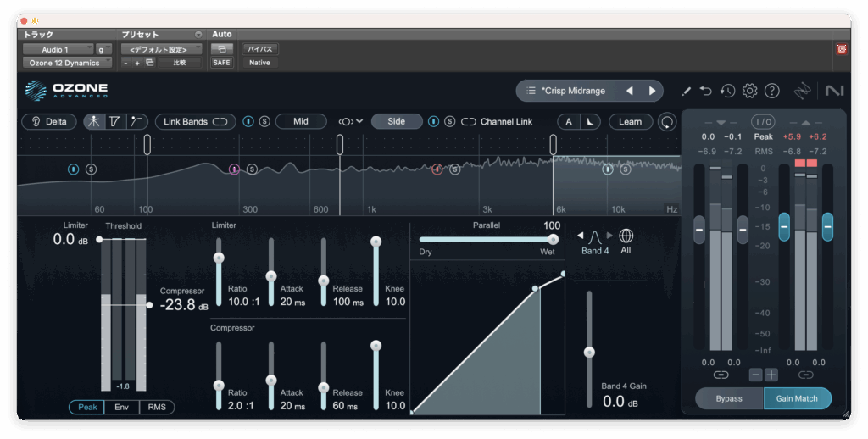Click the reset circular icon beside Learn
Screen dimensions: 868x439
[x=668, y=121]
